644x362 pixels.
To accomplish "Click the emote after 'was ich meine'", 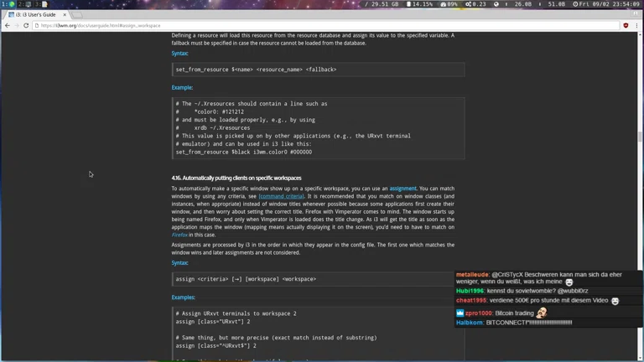I will point(569,282).
